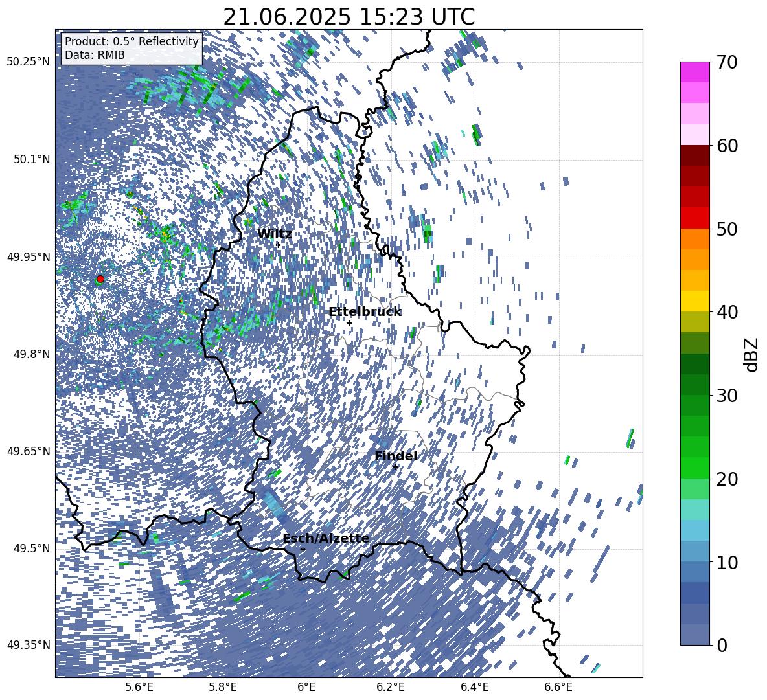Click the 6.2°E longitude label
This screenshot has width=767, height=700.
click(x=391, y=687)
